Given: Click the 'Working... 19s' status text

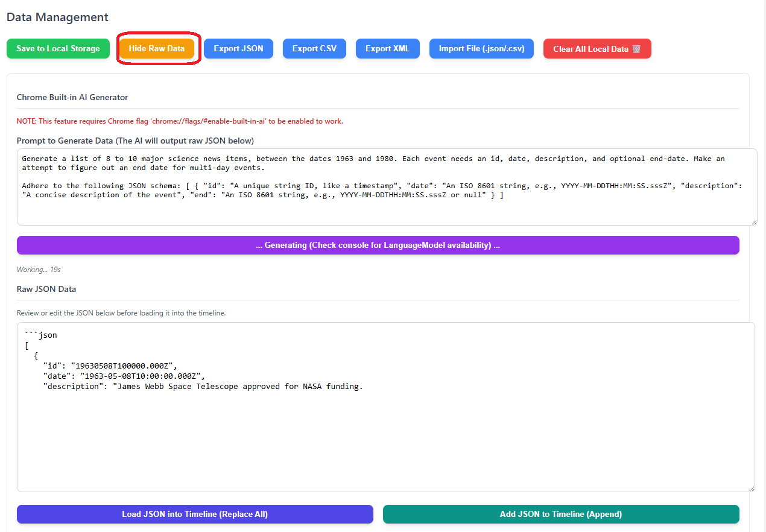Looking at the screenshot, I should click(x=39, y=270).
